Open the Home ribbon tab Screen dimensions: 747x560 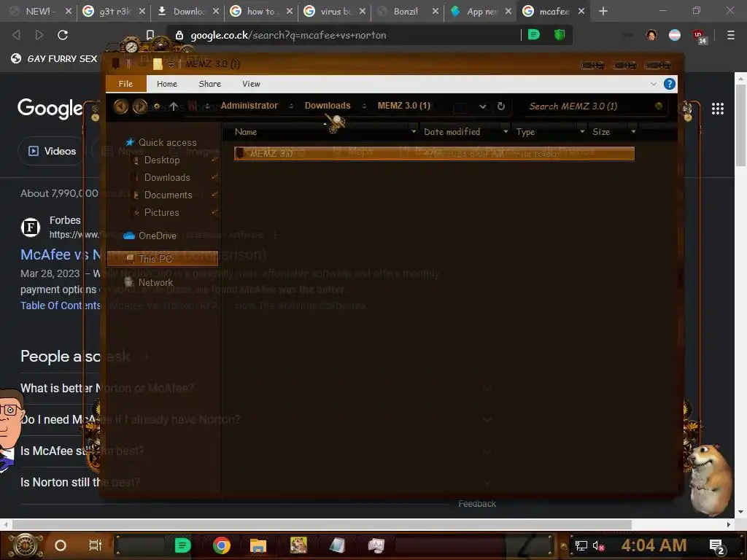click(x=167, y=84)
